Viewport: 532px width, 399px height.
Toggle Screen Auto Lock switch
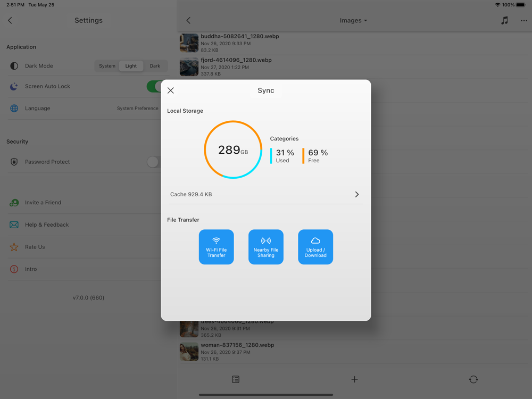coord(154,86)
